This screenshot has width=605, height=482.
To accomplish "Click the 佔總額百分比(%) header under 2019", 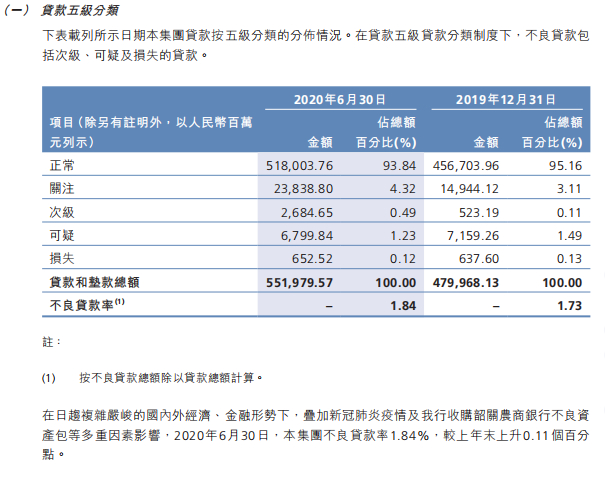I will pyautogui.click(x=553, y=132).
